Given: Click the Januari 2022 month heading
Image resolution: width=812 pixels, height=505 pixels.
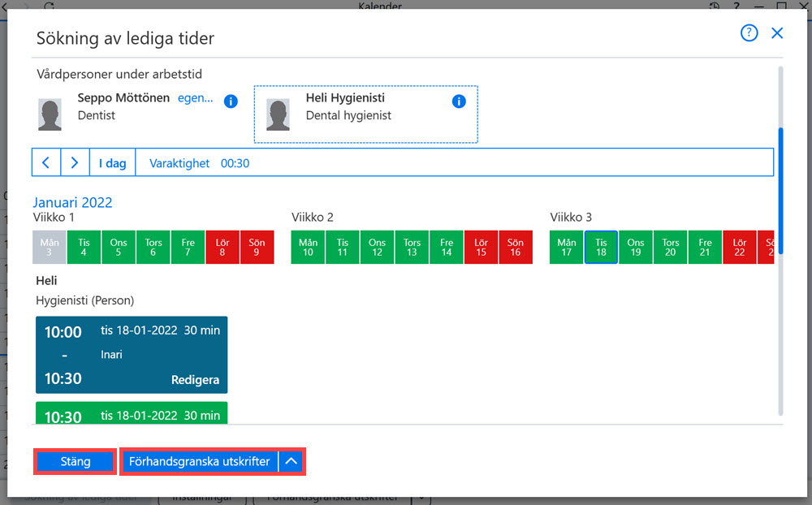Looking at the screenshot, I should 72,202.
